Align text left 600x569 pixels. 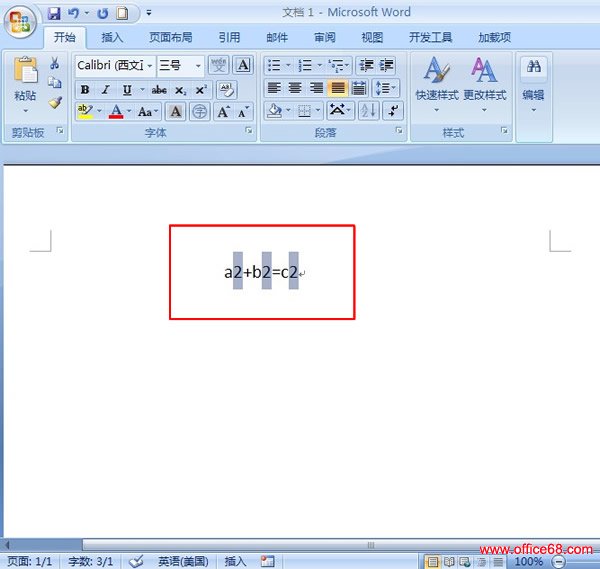[274, 88]
